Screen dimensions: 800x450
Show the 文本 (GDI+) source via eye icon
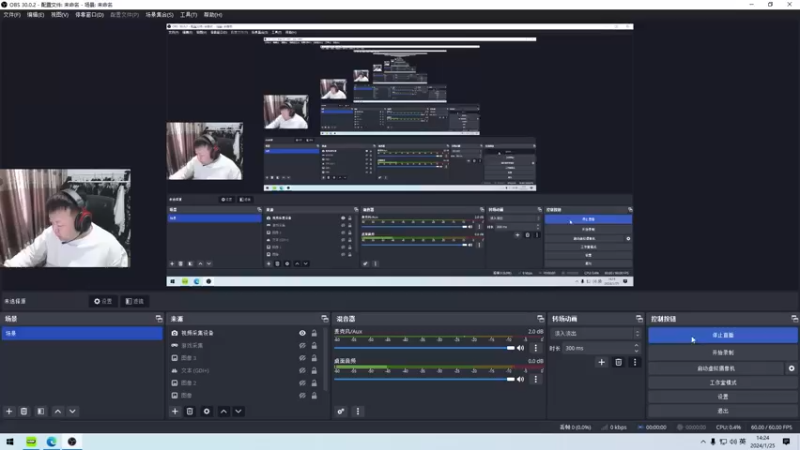(302, 370)
